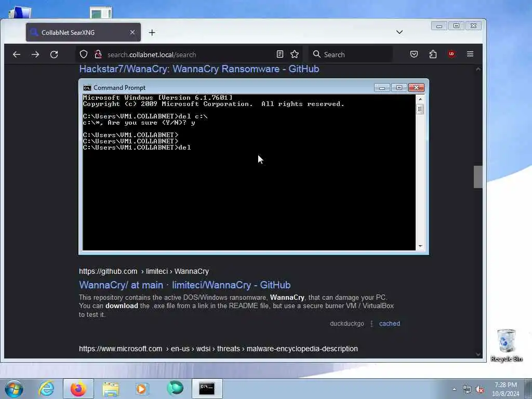Minimize the Firefox window

439,26
